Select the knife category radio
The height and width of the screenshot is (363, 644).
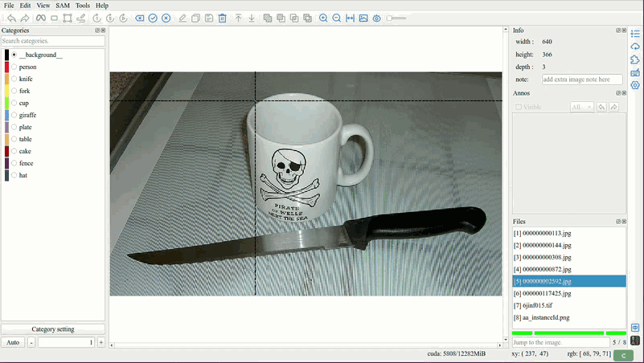(x=14, y=79)
